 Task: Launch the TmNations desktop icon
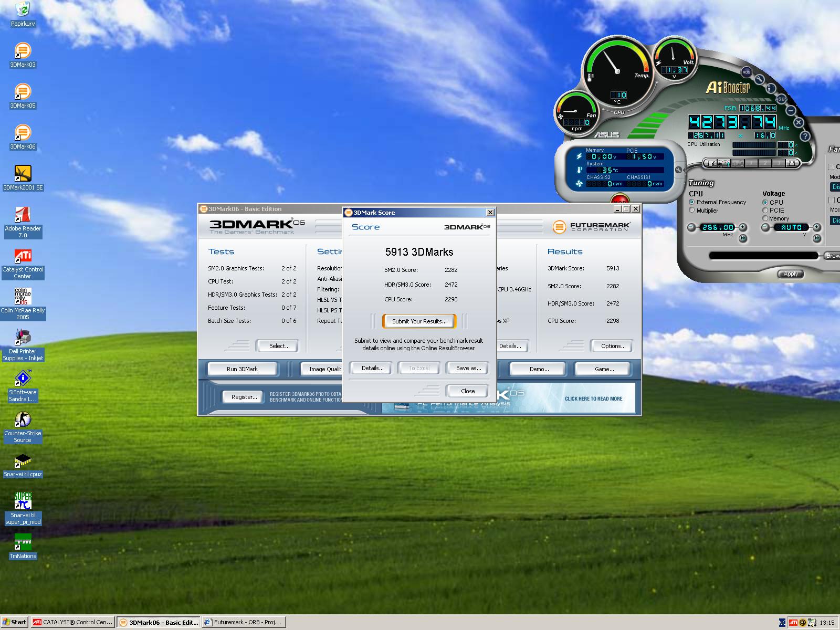click(x=23, y=547)
